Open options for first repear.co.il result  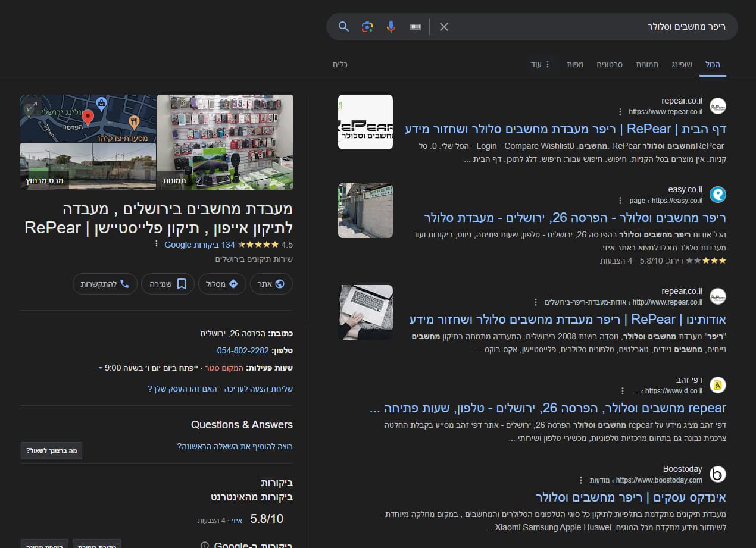(x=620, y=112)
